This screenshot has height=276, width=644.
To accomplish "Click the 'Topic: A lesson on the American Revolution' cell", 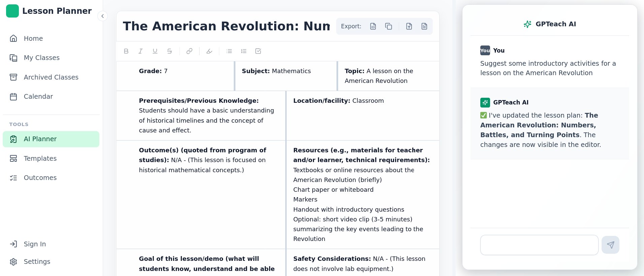I will (389, 76).
